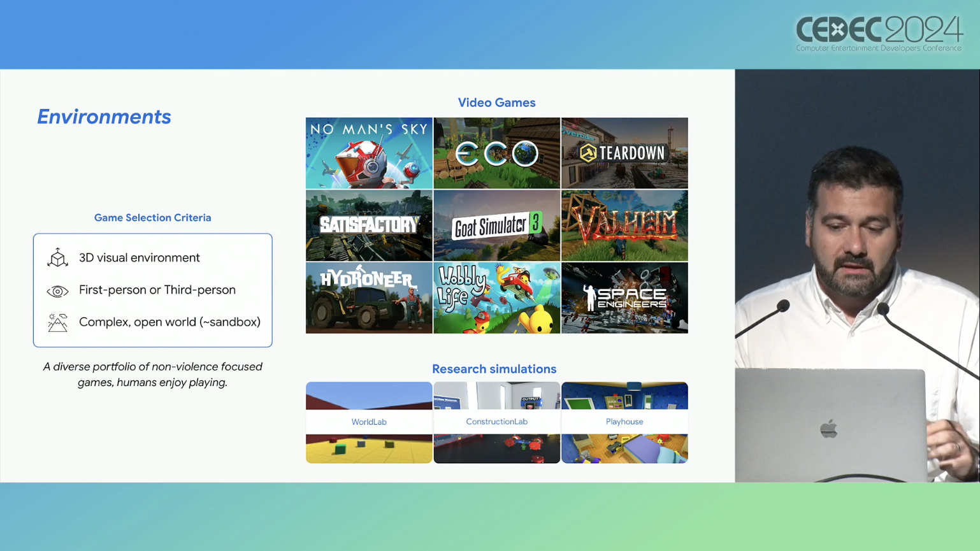The height and width of the screenshot is (551, 980).
Task: Click the ConstructionLab simulation label
Action: pos(496,422)
